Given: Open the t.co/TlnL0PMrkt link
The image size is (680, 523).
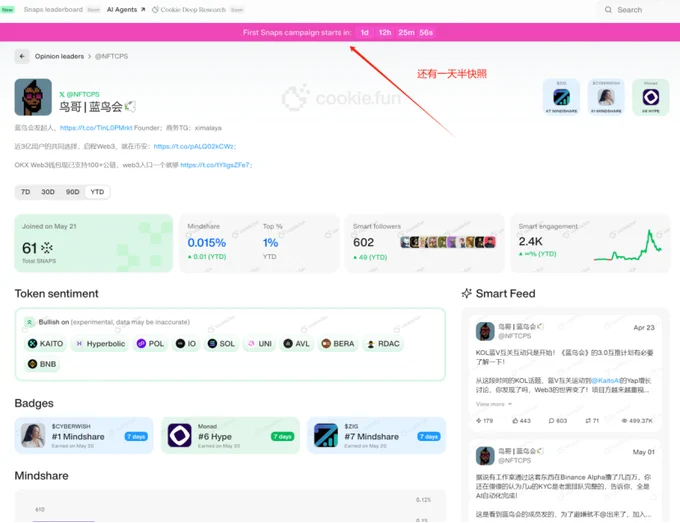Looking at the screenshot, I should [96, 128].
